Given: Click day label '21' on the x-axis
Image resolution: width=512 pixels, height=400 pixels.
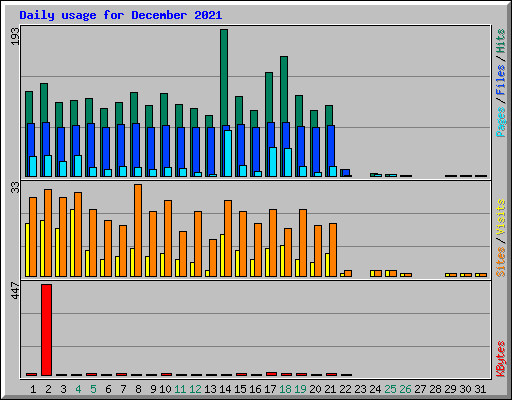Looking at the screenshot, I should click(330, 389).
